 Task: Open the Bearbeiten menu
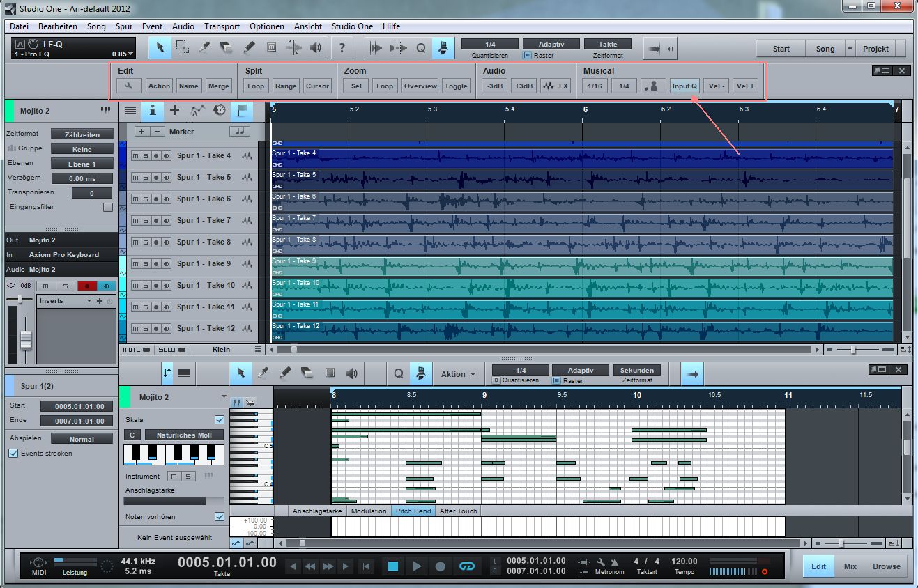coord(58,26)
